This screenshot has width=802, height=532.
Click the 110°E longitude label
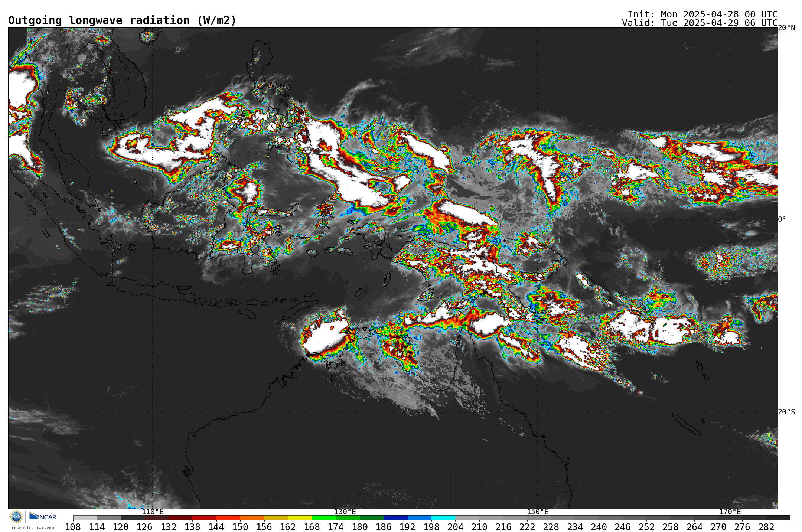[153, 512]
